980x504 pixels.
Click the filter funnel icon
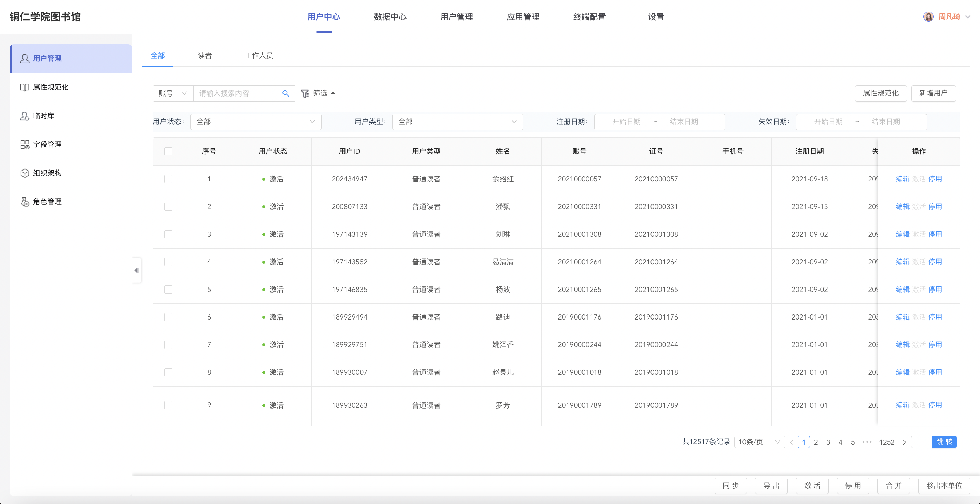point(305,93)
